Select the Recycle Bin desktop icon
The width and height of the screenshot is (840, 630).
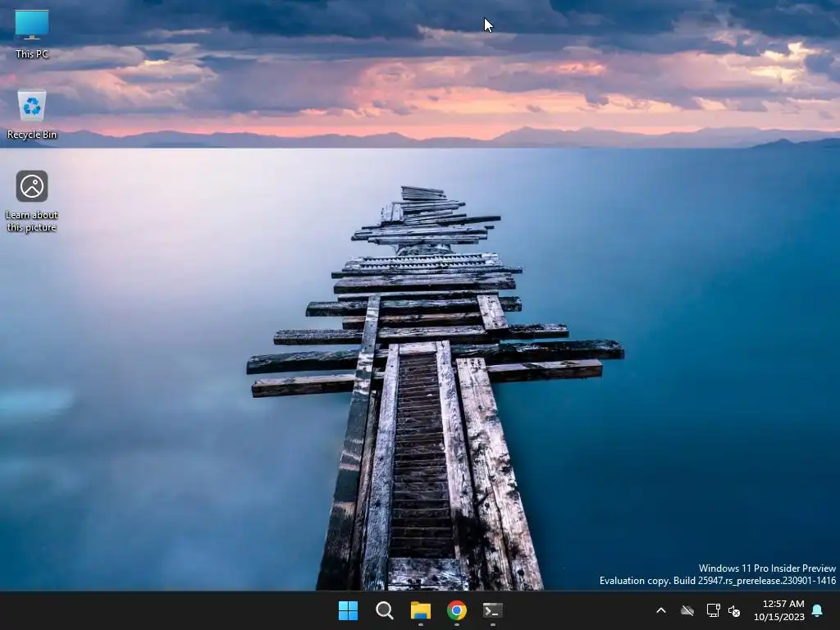[x=32, y=114]
